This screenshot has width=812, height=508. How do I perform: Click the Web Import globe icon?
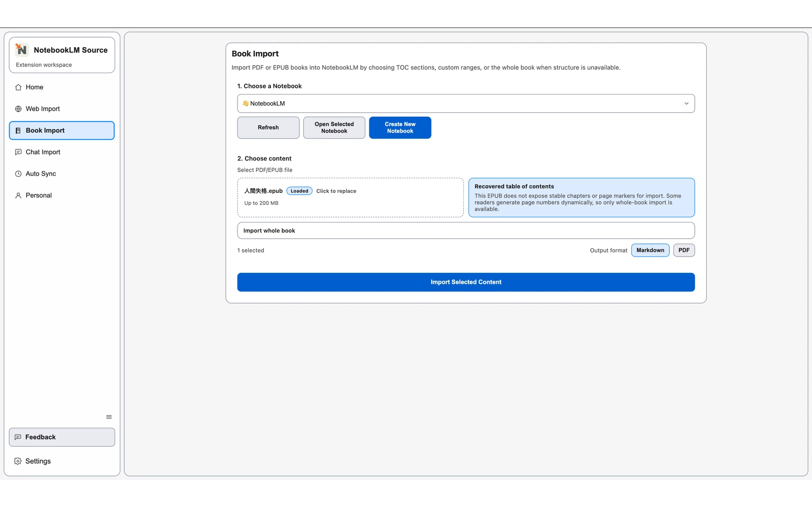(x=18, y=109)
